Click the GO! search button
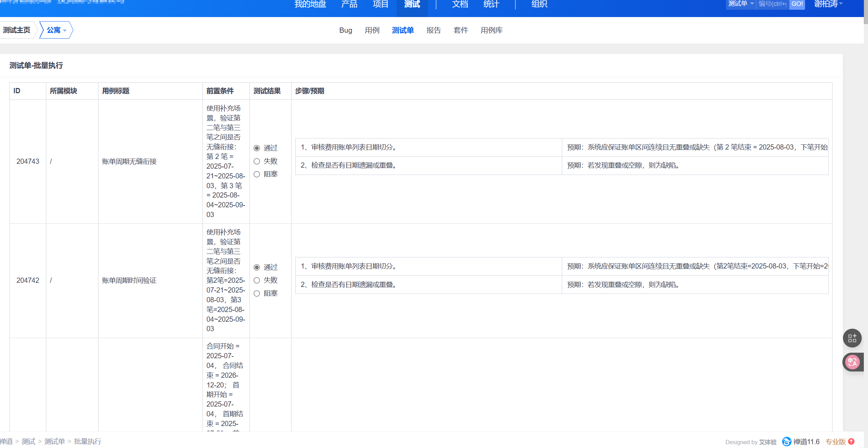The height and width of the screenshot is (448, 868). click(797, 4)
